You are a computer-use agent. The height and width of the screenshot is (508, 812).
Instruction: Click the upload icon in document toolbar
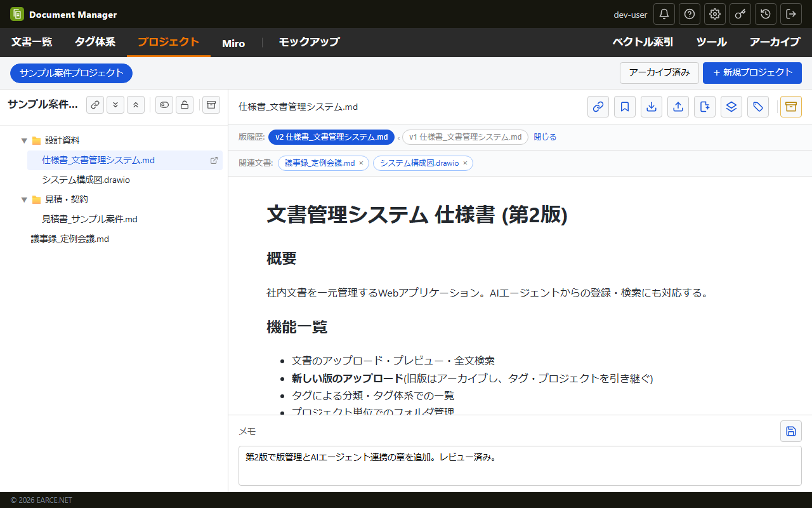[678, 107]
